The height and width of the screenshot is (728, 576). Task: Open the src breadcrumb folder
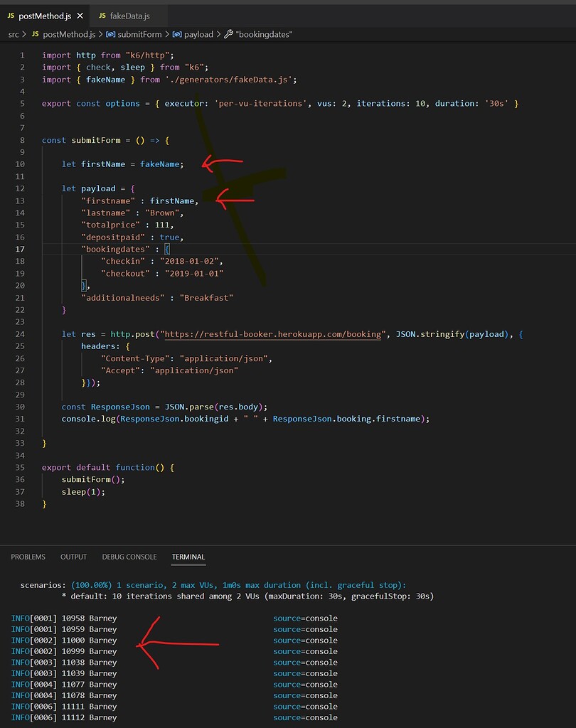pyautogui.click(x=14, y=34)
